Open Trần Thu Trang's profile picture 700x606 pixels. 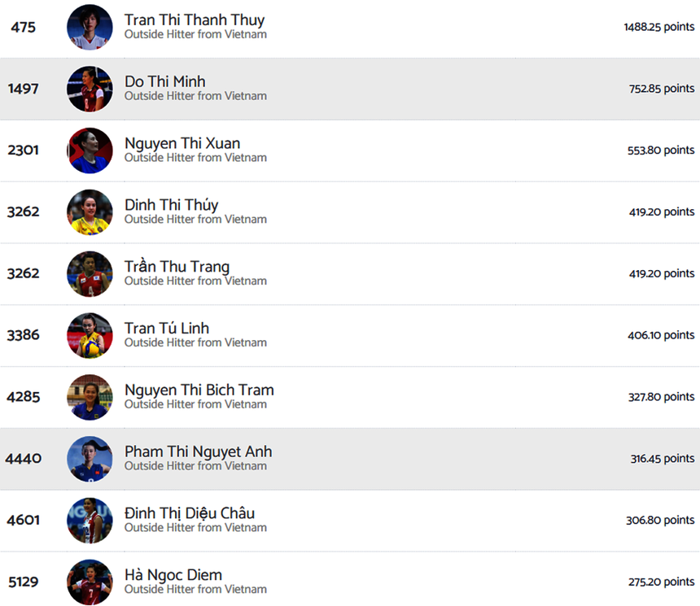coord(90,274)
